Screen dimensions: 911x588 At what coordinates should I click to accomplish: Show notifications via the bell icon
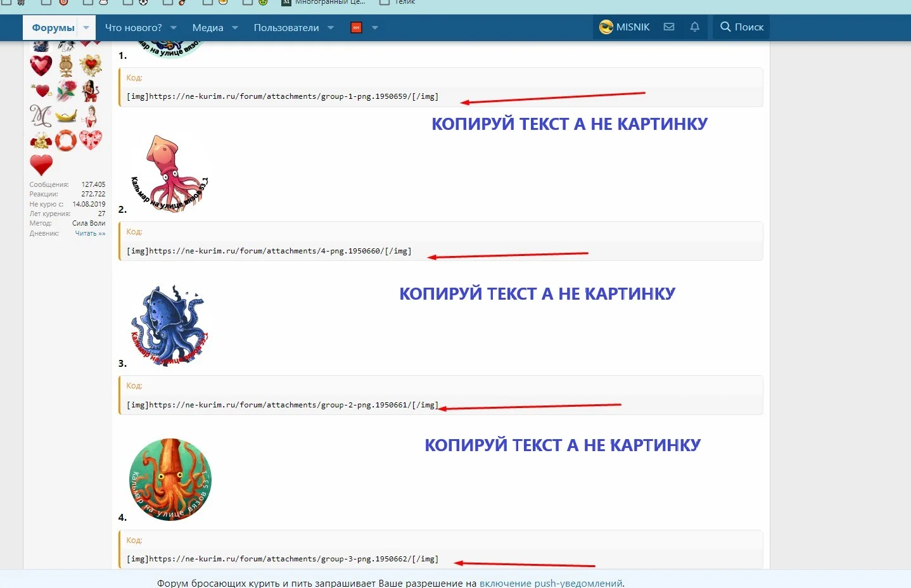pyautogui.click(x=695, y=27)
